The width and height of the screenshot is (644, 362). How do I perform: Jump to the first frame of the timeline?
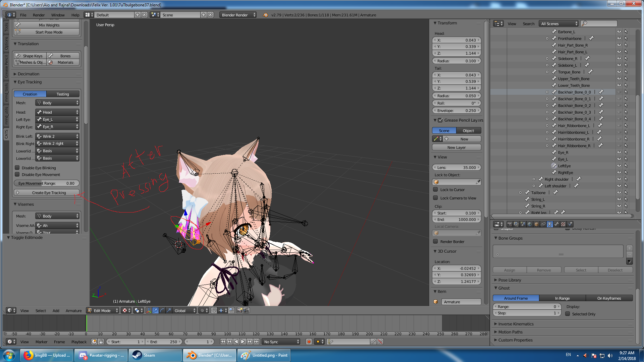tap(223, 342)
